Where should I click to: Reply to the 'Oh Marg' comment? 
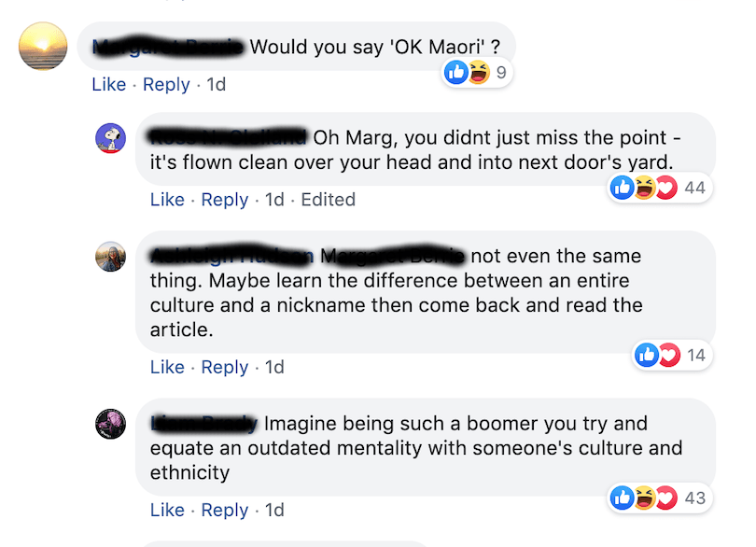[x=225, y=200]
